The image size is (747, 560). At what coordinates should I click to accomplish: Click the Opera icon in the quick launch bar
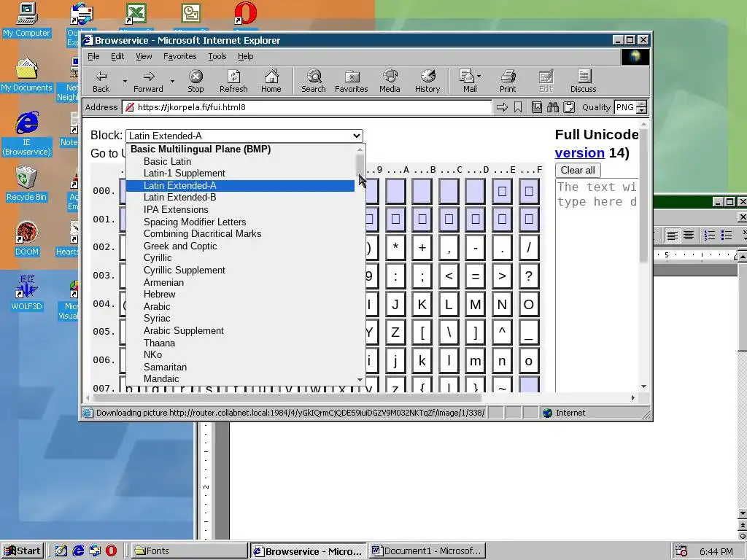coord(111,551)
